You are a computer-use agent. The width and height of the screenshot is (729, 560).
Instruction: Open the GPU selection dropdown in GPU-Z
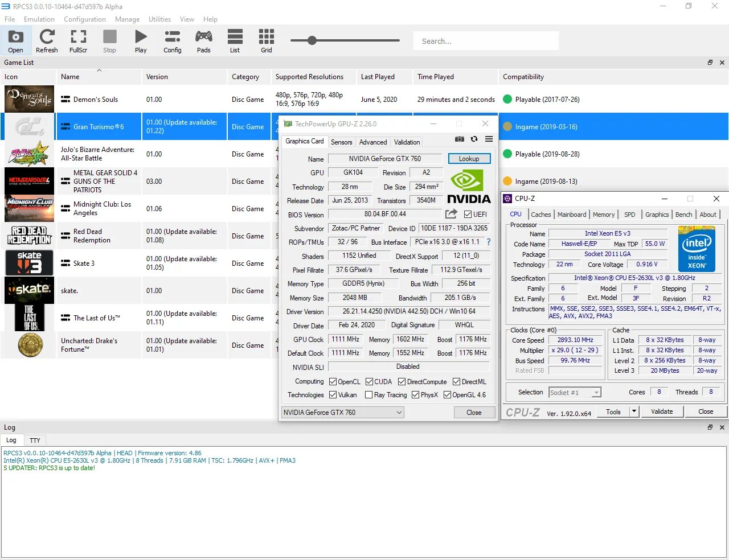click(x=343, y=413)
